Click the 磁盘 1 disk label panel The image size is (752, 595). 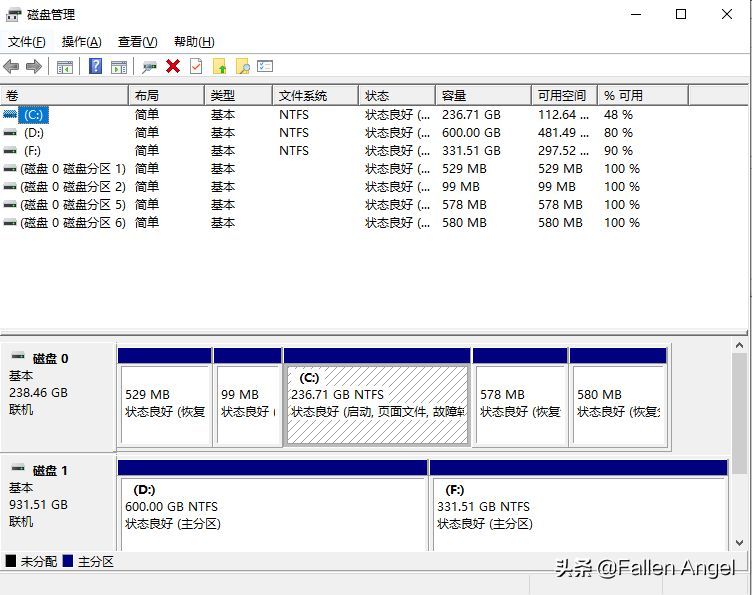59,502
